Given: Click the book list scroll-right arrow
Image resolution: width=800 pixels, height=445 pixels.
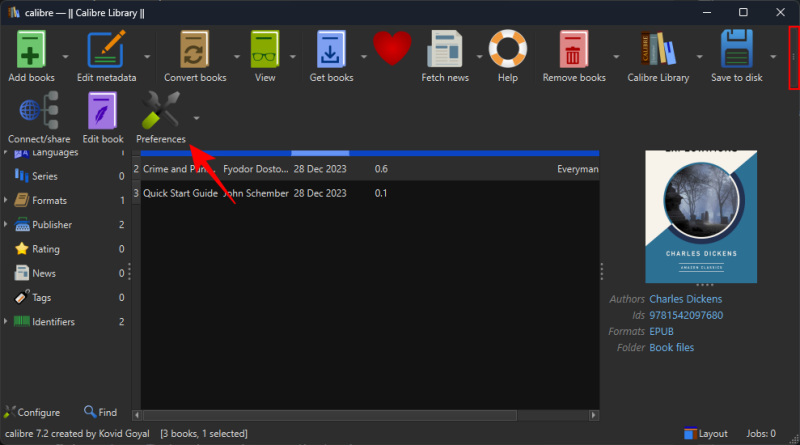Looking at the screenshot, I should [x=593, y=415].
